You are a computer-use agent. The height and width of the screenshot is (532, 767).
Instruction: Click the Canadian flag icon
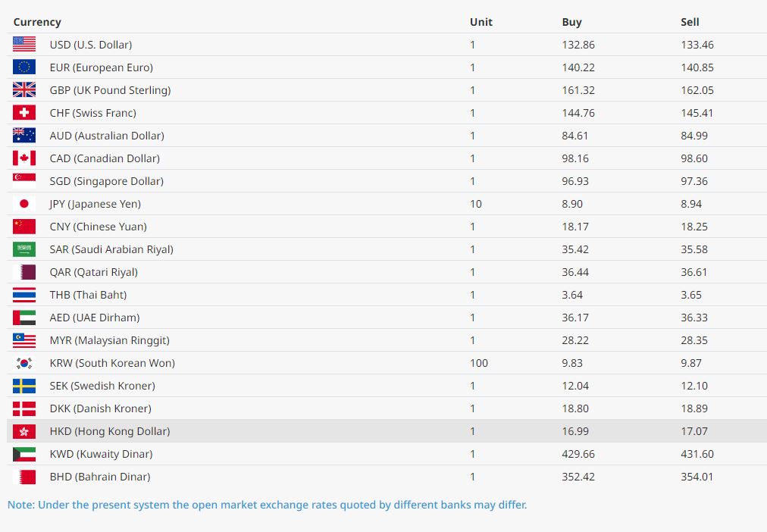[24, 158]
